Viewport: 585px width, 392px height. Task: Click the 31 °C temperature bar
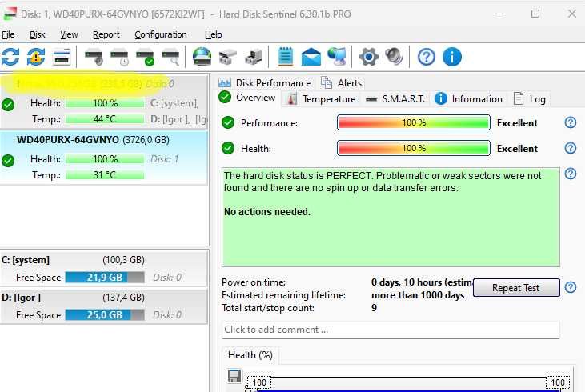pyautogui.click(x=105, y=175)
